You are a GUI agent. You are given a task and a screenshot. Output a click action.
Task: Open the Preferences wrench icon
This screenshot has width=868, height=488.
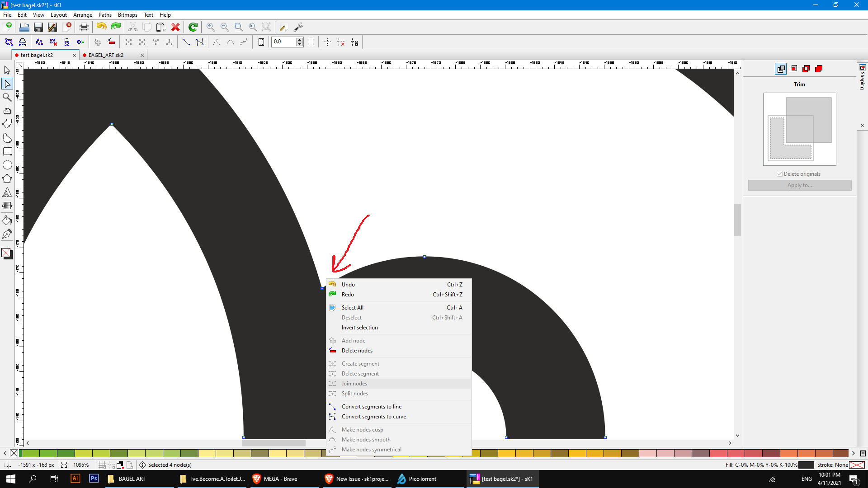(x=298, y=27)
